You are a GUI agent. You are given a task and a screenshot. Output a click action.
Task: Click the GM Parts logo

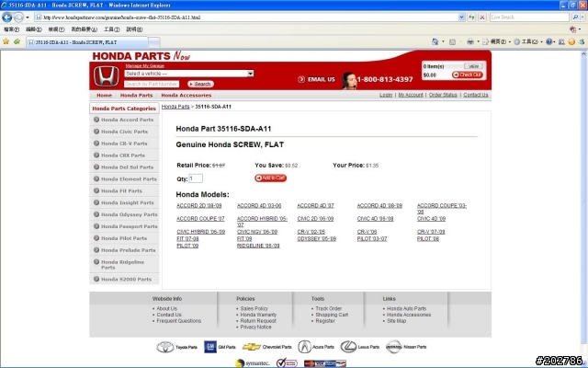[220, 347]
